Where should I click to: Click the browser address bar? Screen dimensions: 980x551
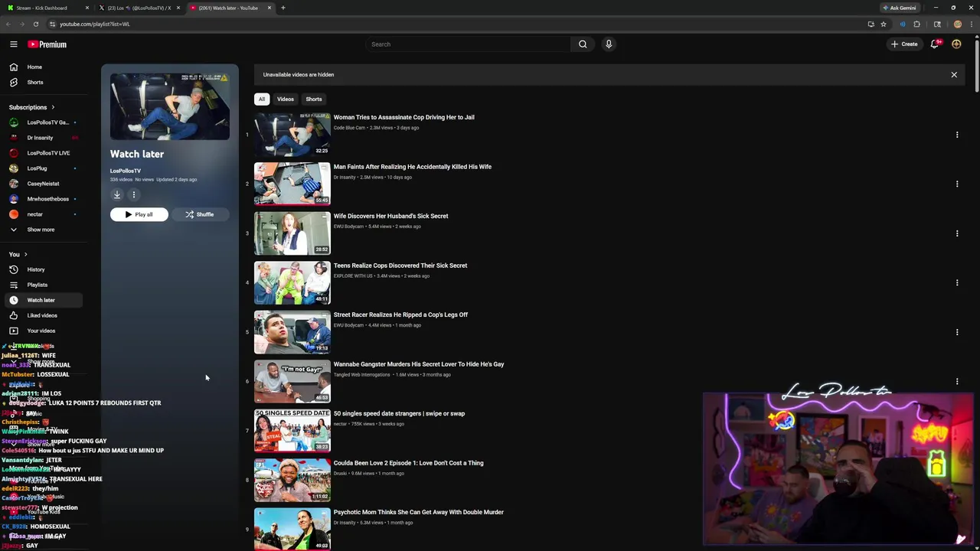pyautogui.click(x=459, y=24)
